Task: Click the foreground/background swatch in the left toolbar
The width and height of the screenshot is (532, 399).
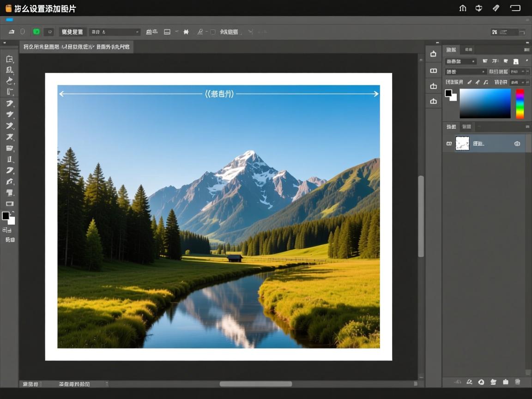Action: click(8, 218)
